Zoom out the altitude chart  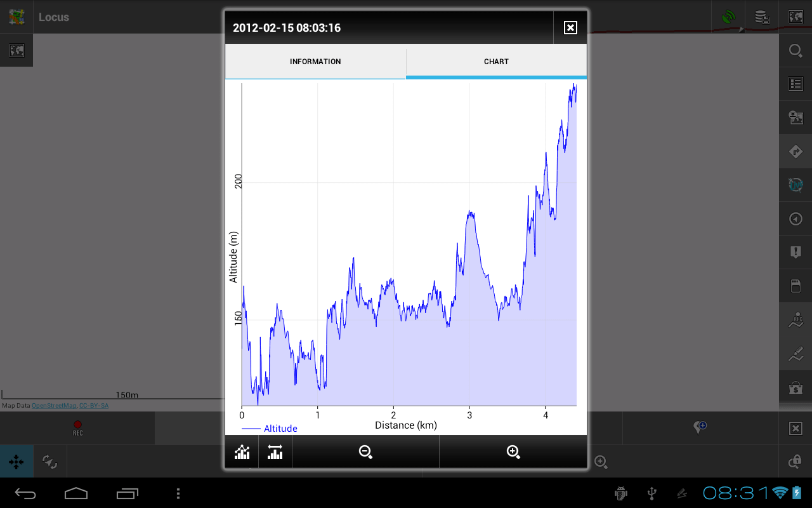click(x=365, y=452)
